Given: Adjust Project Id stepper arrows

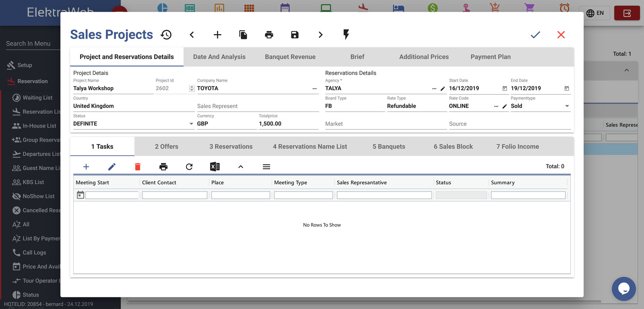Looking at the screenshot, I should pos(192,89).
